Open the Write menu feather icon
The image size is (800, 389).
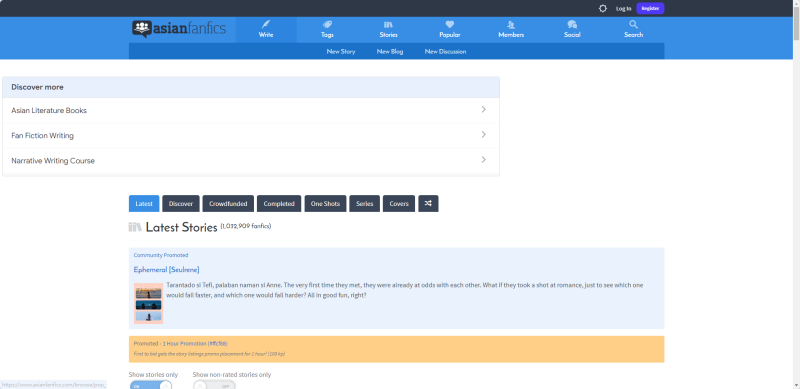click(x=266, y=25)
